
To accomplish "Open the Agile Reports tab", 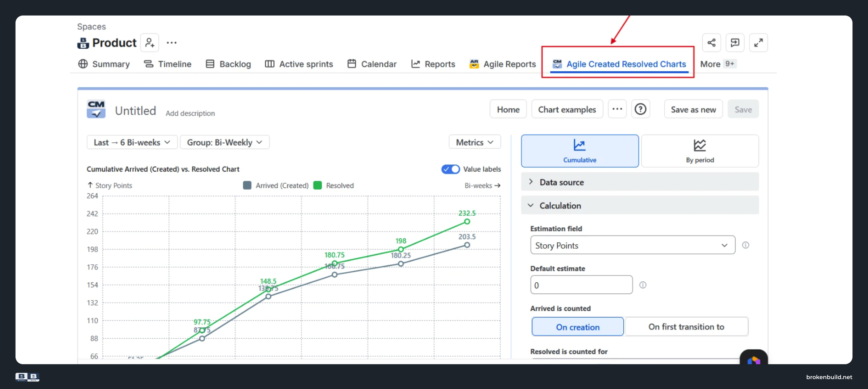I will [502, 64].
